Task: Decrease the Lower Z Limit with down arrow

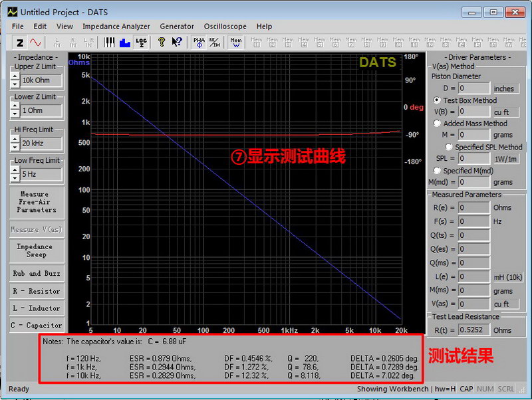Action: [15, 114]
